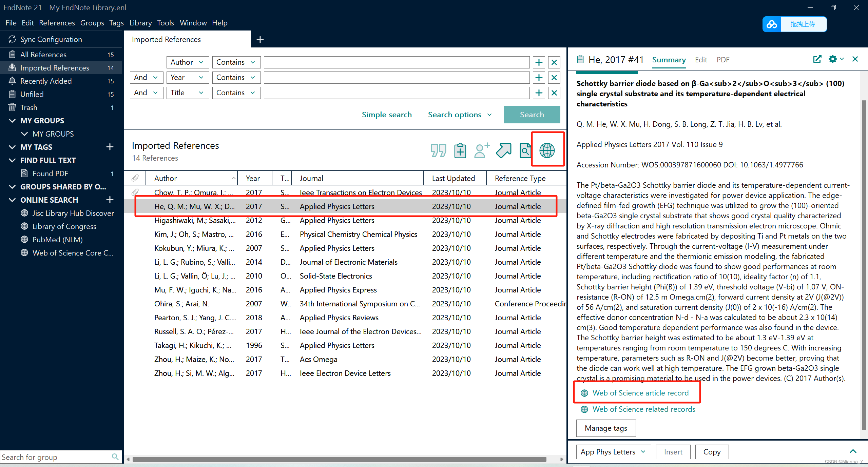Select the PubMed (NLM) online database
Screen dimensions: 868x467
click(58, 239)
